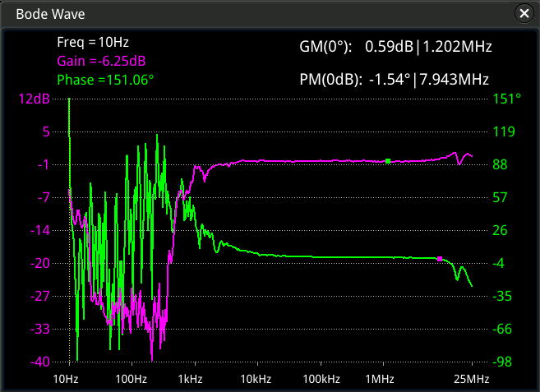Click the -7 gain axis label
The height and width of the screenshot is (392, 540).
(x=44, y=197)
